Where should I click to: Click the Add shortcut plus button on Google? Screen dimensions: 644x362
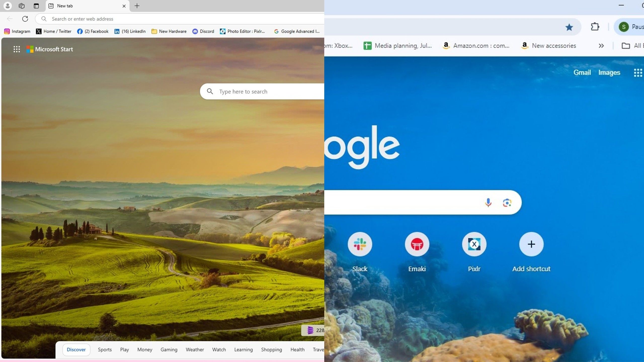point(531,244)
